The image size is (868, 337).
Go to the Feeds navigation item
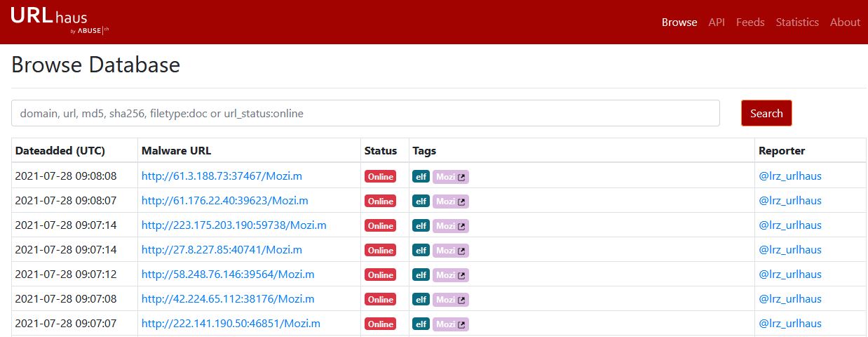pos(750,22)
